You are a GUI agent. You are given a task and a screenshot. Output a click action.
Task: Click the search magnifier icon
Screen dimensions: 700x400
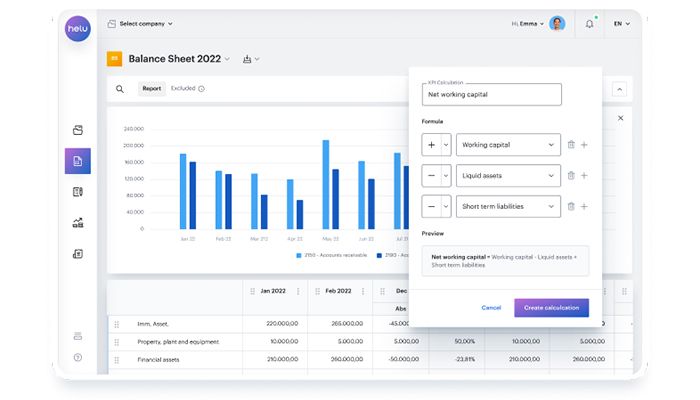120,88
